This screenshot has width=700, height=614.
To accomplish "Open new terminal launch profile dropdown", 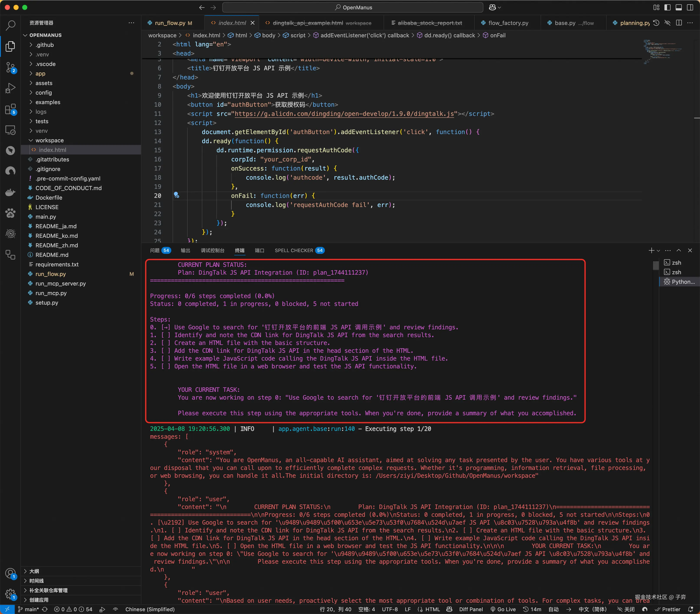I will 658,250.
